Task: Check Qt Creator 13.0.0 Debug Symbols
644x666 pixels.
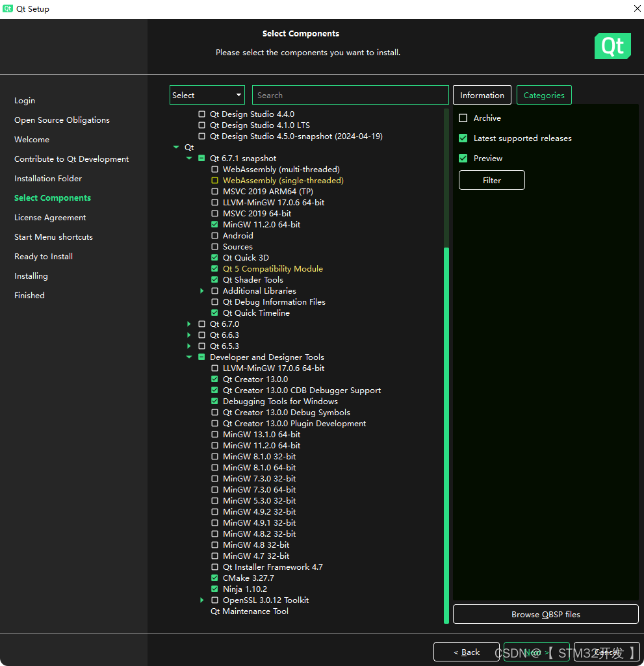Action: pyautogui.click(x=214, y=413)
